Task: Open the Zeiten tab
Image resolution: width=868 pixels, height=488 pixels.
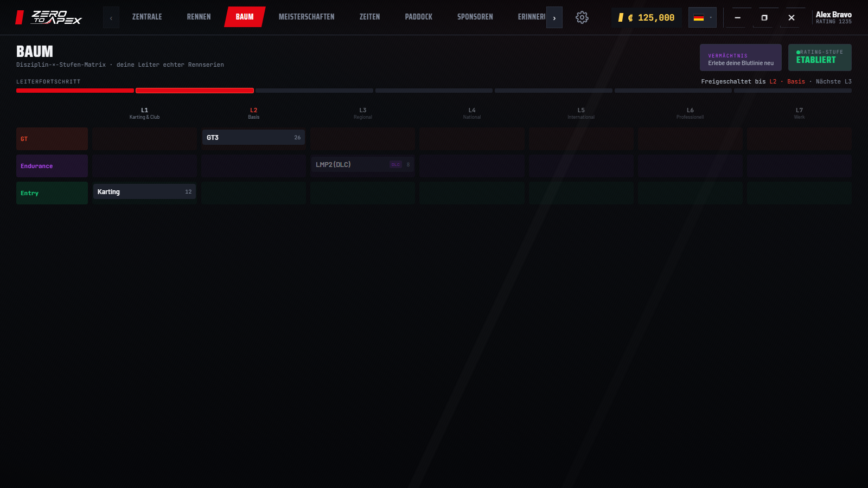Action: point(369,17)
